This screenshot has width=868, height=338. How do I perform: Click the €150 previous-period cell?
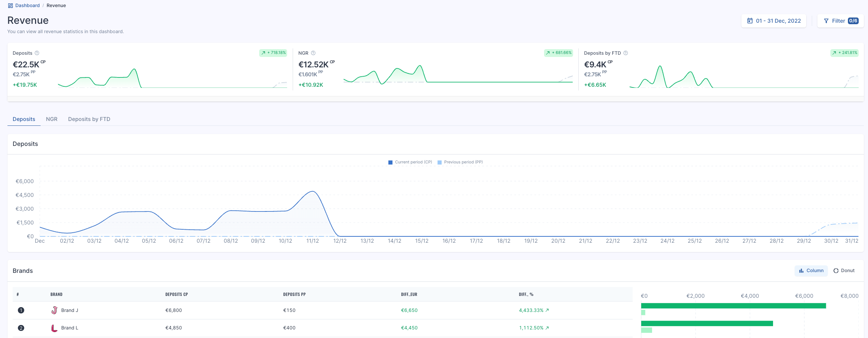tap(289, 310)
